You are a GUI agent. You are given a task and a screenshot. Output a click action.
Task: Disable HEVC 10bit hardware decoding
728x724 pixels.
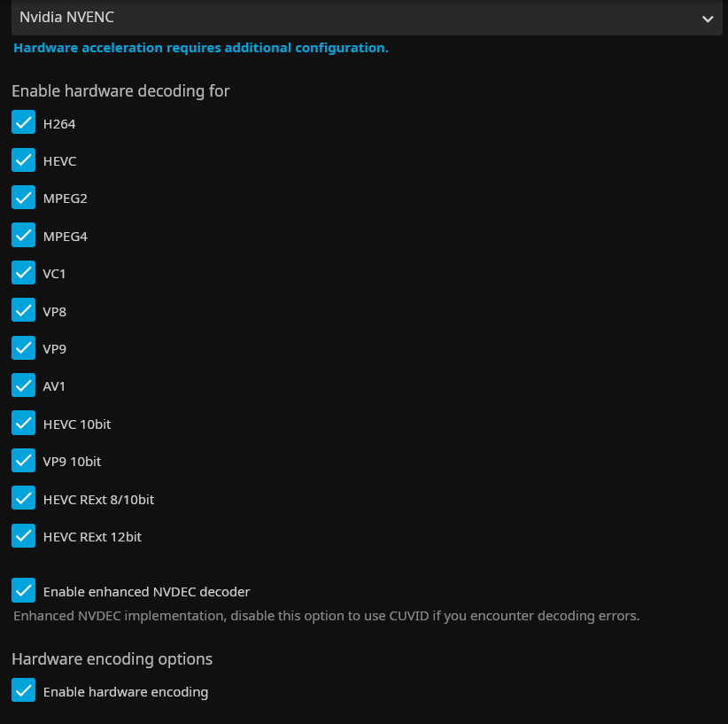click(24, 424)
